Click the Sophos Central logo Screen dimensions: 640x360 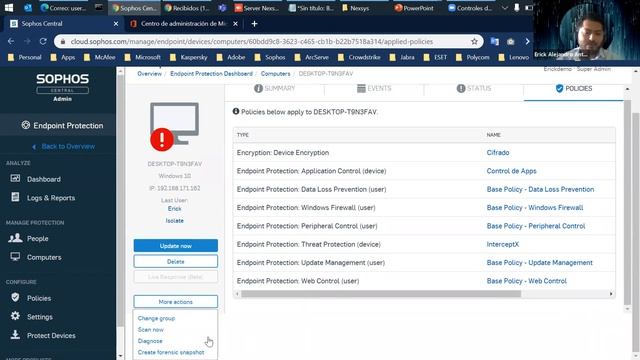pyautogui.click(x=62, y=84)
